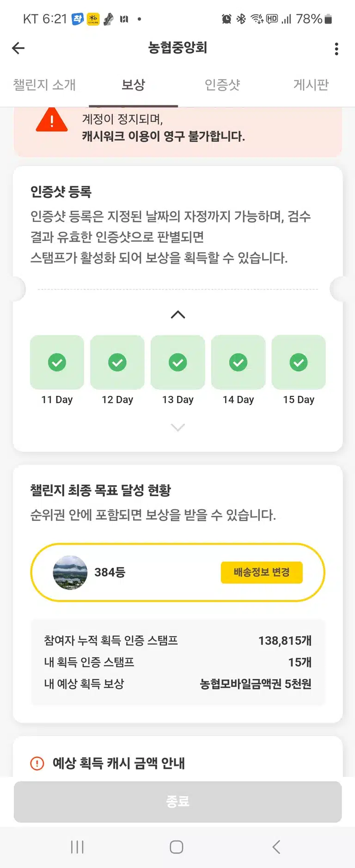Tap the Android home navigation button
This screenshot has width=355, height=868.
click(177, 847)
